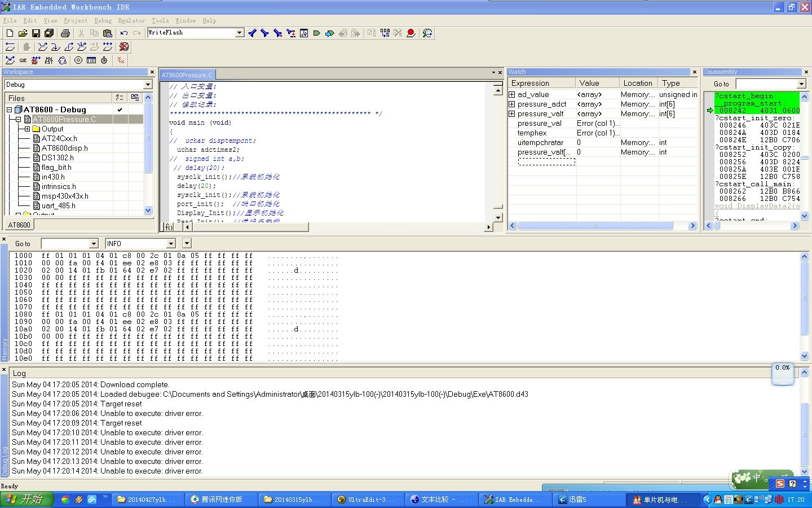
Task: Click the checkmark in AT8600 - Debug row
Action: pos(120,110)
